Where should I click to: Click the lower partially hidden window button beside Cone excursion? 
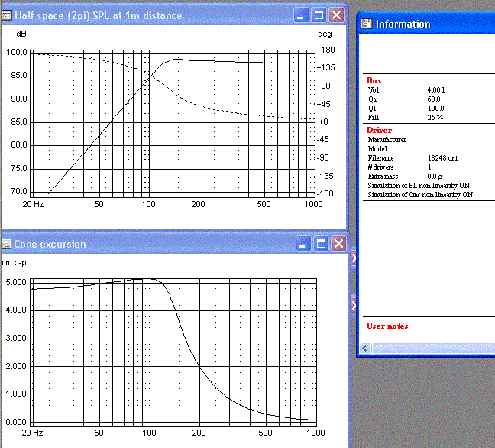tap(354, 306)
